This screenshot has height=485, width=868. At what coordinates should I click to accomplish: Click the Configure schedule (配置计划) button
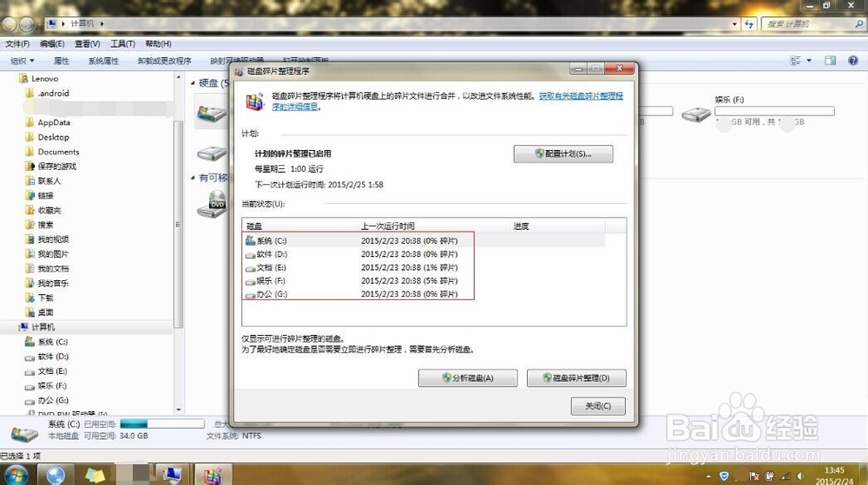[563, 154]
